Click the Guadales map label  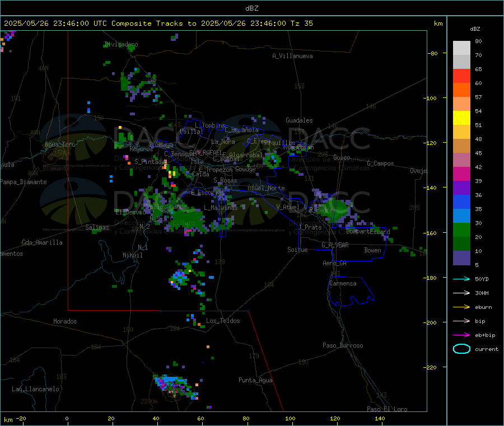299,120
